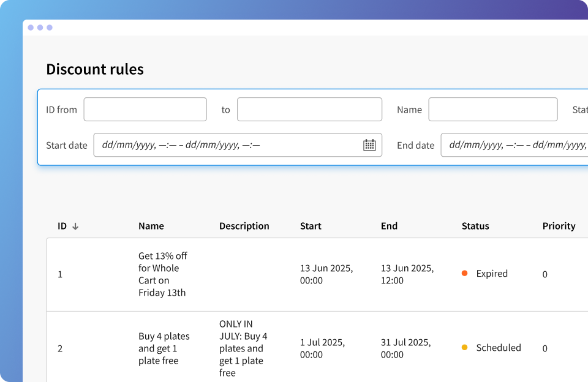
Task: Click the Start column header
Action: (311, 226)
